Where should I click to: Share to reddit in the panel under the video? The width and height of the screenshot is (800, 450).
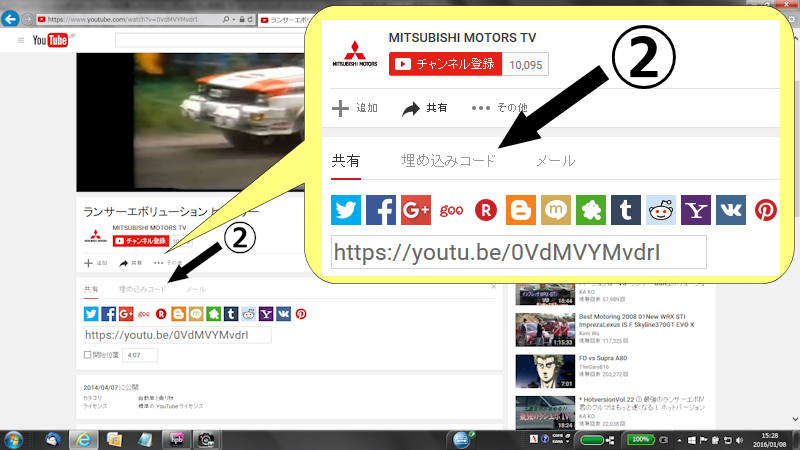(x=248, y=314)
